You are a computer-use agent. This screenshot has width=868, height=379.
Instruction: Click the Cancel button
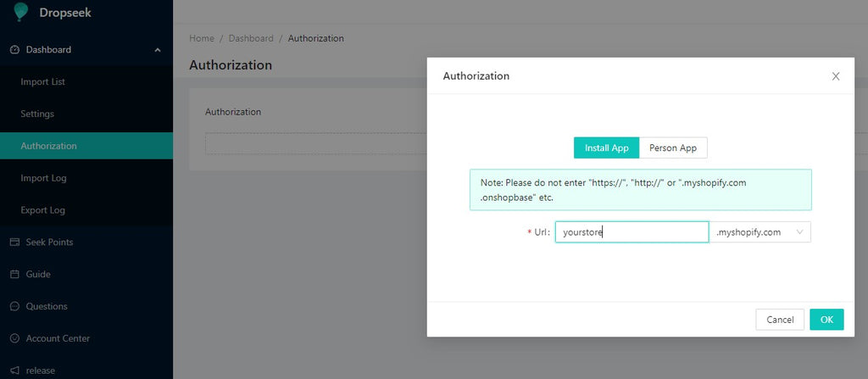[x=780, y=320]
